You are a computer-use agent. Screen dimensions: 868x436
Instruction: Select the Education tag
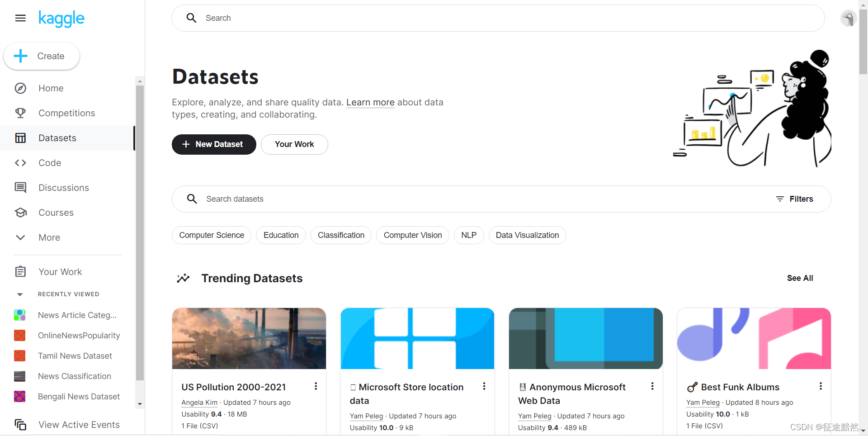click(x=281, y=235)
